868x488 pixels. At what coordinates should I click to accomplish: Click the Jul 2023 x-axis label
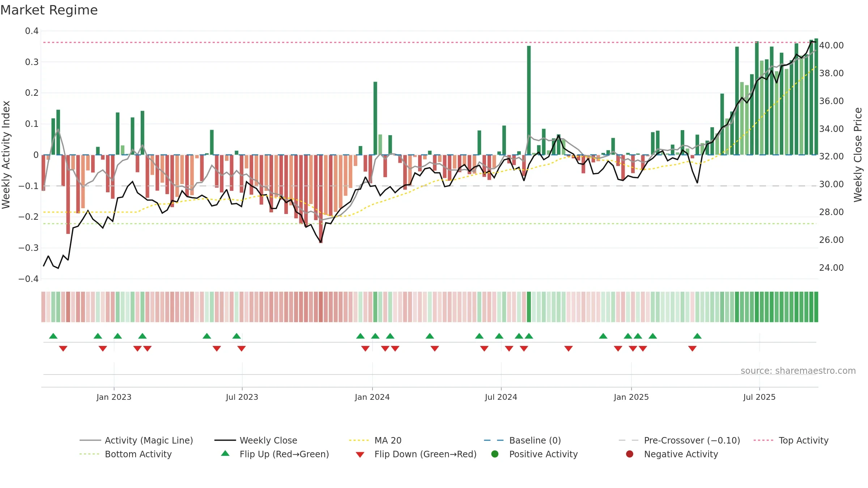(242, 397)
